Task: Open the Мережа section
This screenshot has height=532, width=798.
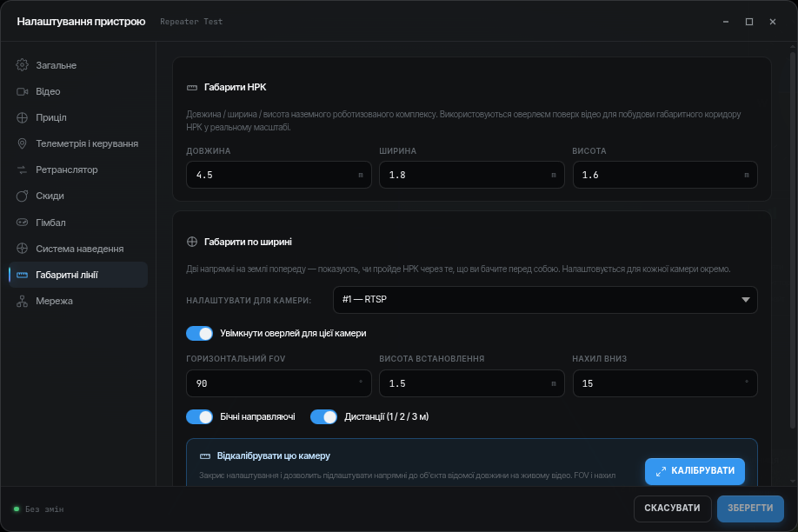Action: point(78,301)
